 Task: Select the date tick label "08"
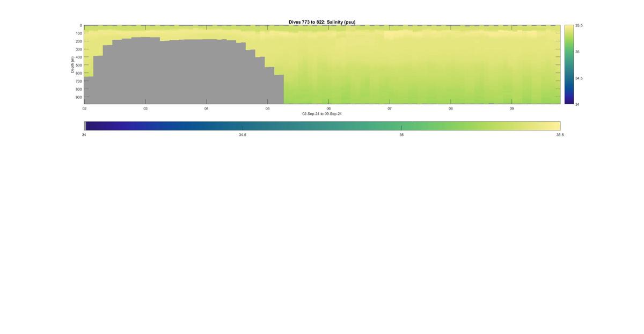tap(451, 108)
